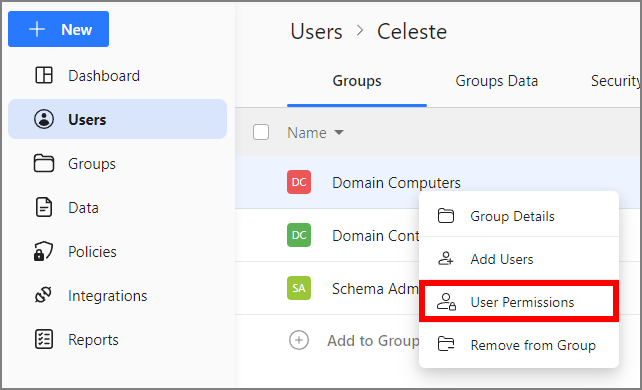The width and height of the screenshot is (642, 390).
Task: Choose Remove from Group in context menu
Action: click(x=519, y=345)
